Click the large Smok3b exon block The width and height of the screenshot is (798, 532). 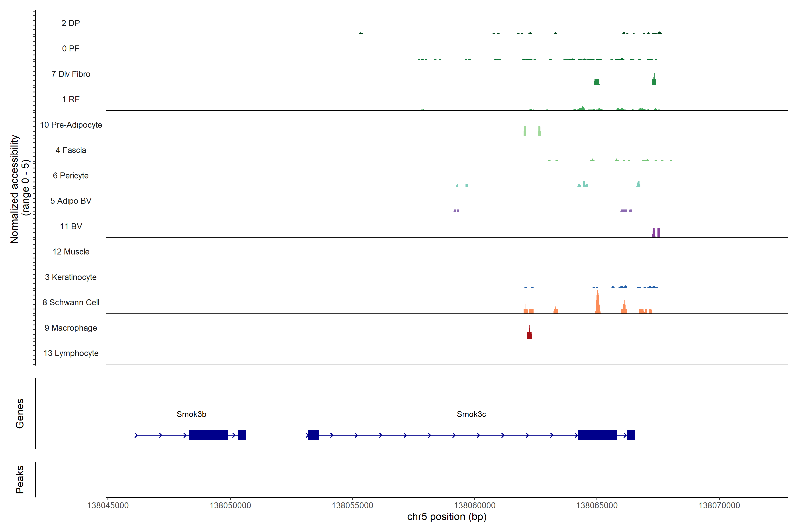[208, 435]
